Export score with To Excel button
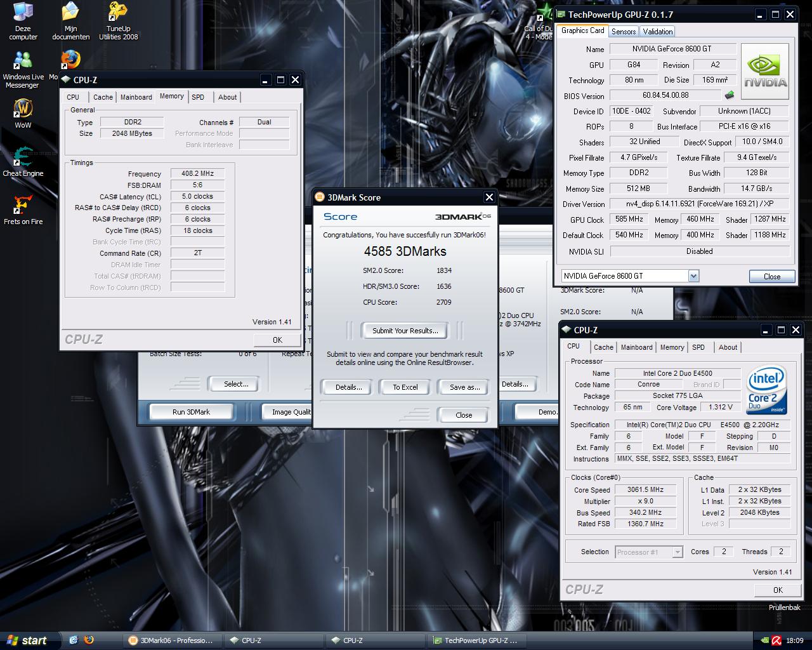 coord(405,387)
